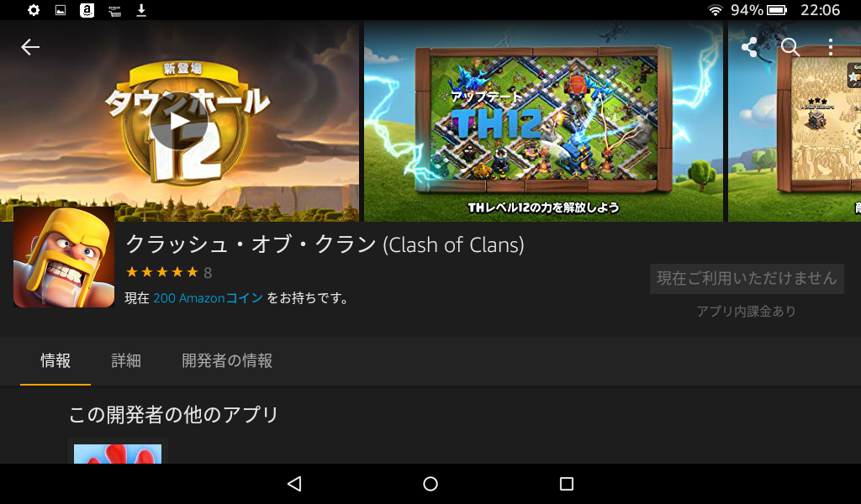Tap the download arrow status icon
Image resolution: width=861 pixels, height=504 pixels.
141,10
